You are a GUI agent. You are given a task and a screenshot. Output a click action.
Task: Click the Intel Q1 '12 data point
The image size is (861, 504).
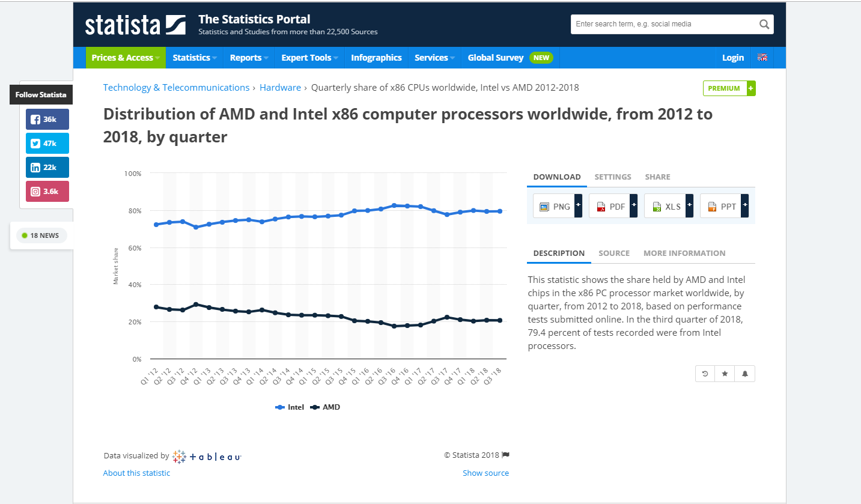(x=156, y=225)
